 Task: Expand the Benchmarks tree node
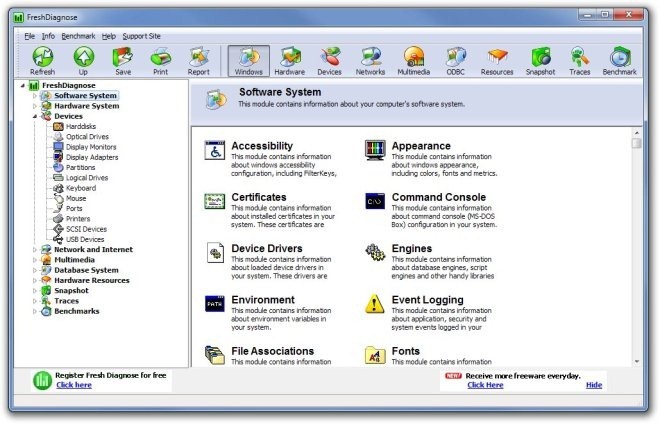click(x=35, y=312)
